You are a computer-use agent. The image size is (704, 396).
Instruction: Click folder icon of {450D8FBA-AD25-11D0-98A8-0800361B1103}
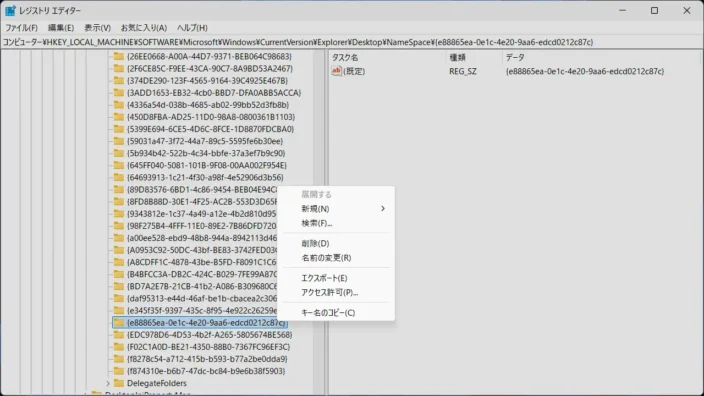(119, 117)
